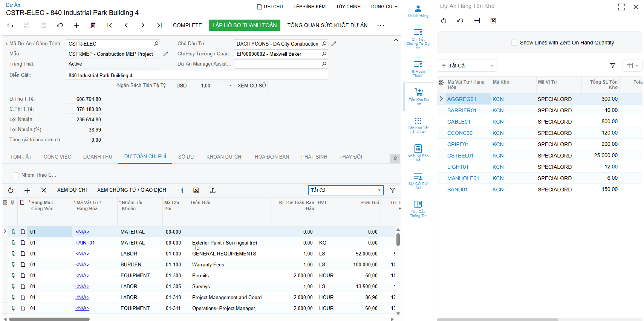This screenshot has width=644, height=321.
Task: Open the % Hoàn Thành side panel
Action: click(x=418, y=69)
